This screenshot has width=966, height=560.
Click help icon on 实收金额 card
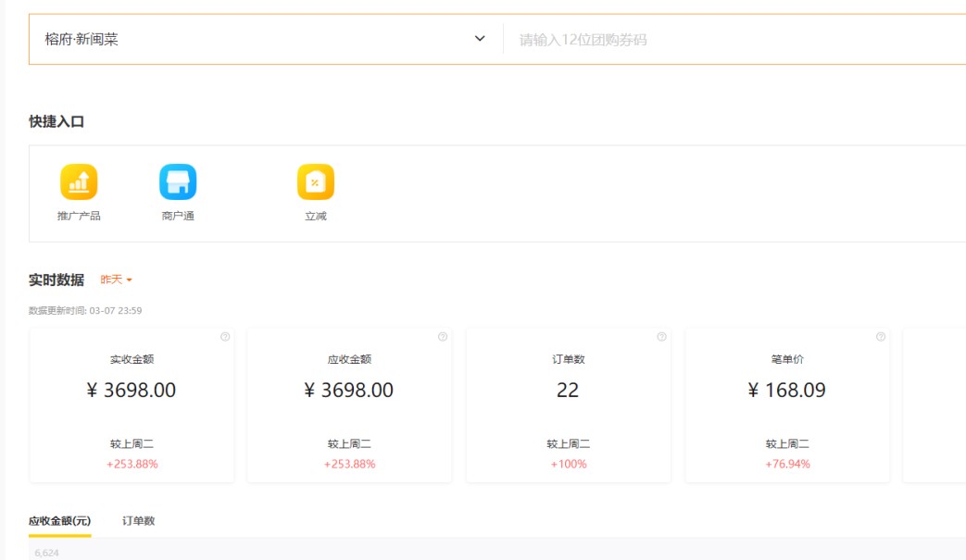[225, 337]
